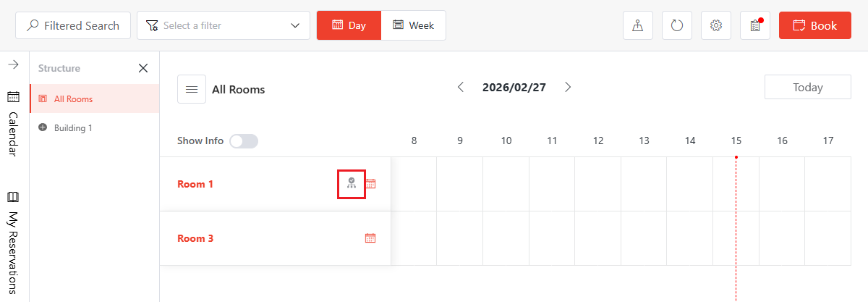Click the Today button
Viewport: 868px width, 302px height.
click(807, 87)
